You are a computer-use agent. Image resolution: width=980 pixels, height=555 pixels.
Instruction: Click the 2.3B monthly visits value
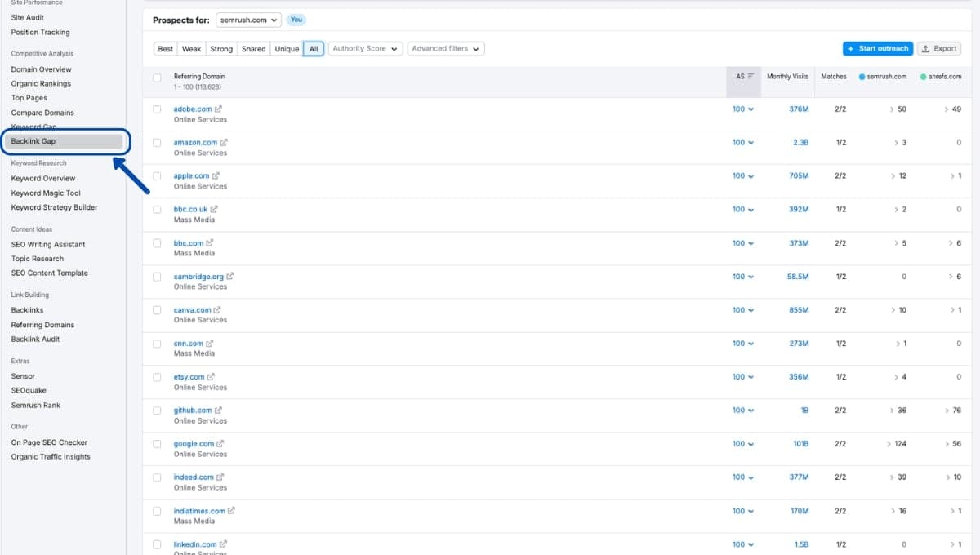(x=800, y=143)
